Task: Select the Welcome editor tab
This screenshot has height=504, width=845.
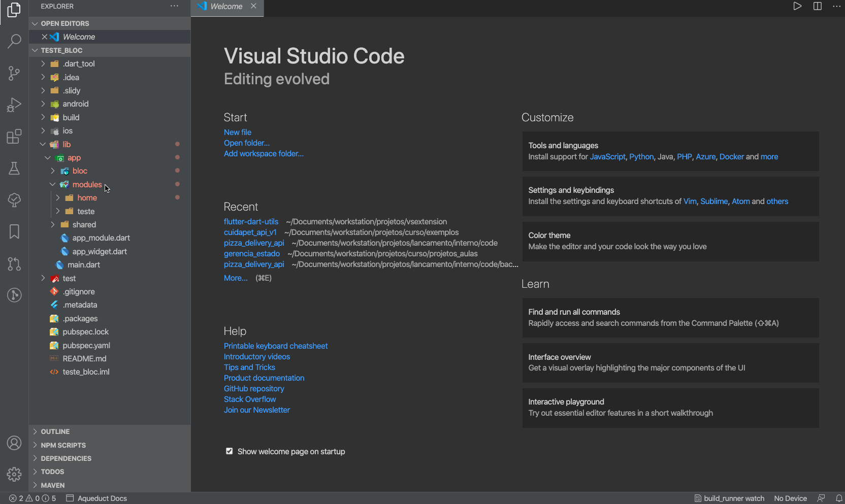Action: point(226,7)
